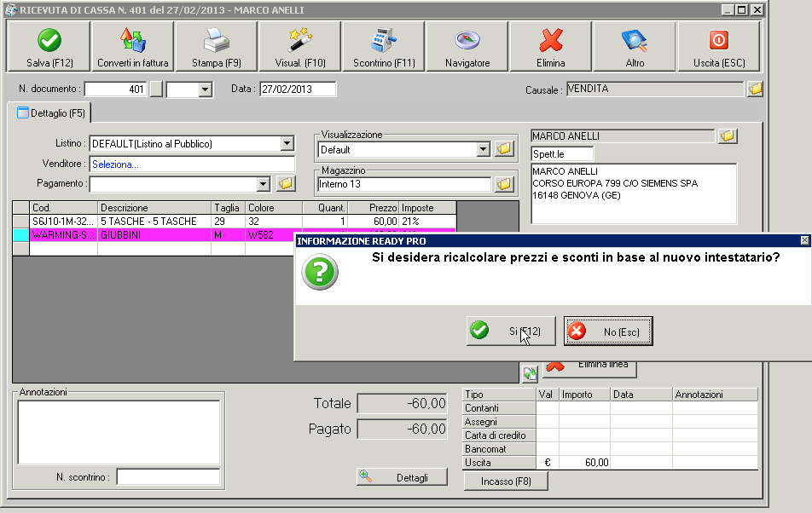
Task: Click the Spett.le title field
Action: pos(562,154)
